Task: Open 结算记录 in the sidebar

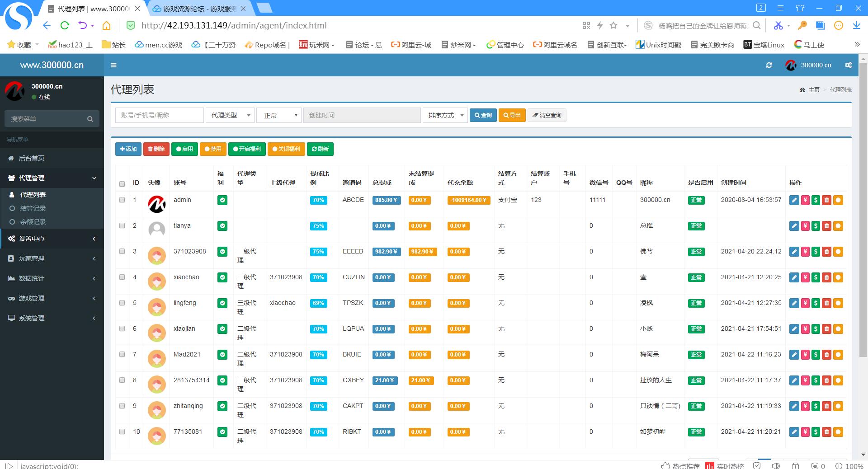Action: tap(33, 208)
